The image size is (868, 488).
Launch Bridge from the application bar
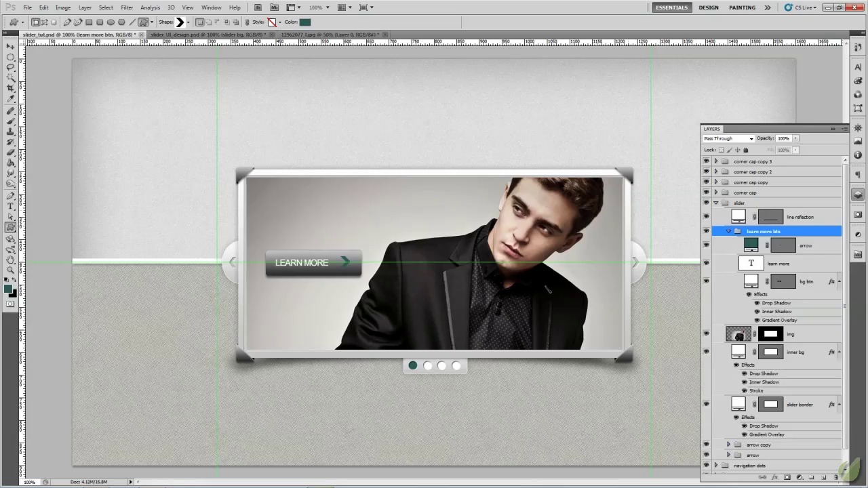pos(258,7)
